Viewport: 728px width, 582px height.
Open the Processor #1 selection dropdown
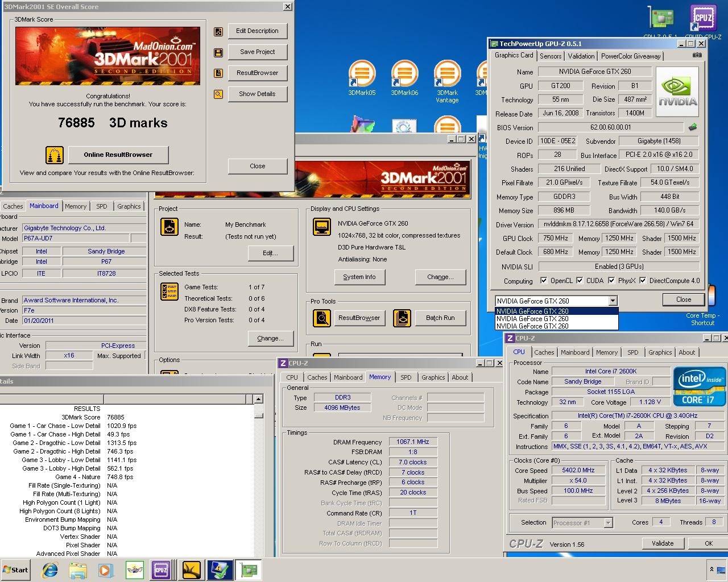608,523
